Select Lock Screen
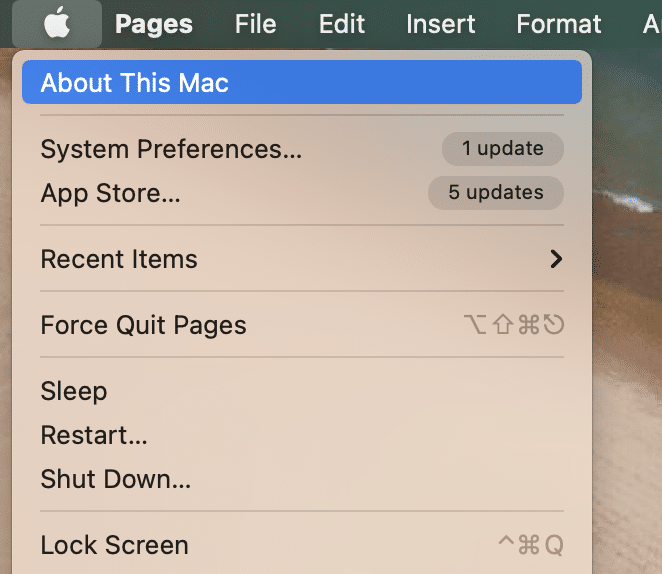662x574 pixels. pos(114,545)
